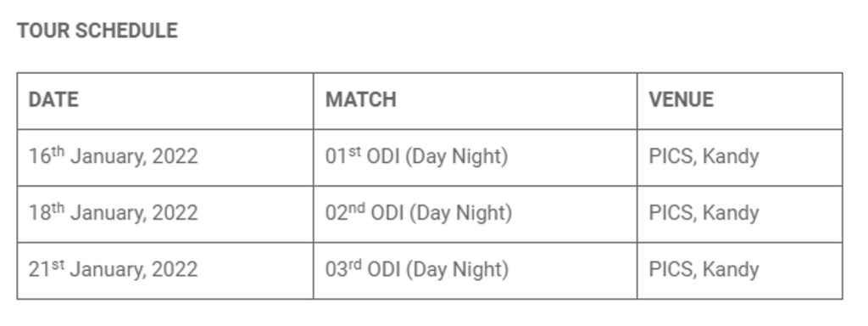Click the superscript 'st' in 01st ODI
Viewport: 868px width, 326px height.
tap(354, 152)
